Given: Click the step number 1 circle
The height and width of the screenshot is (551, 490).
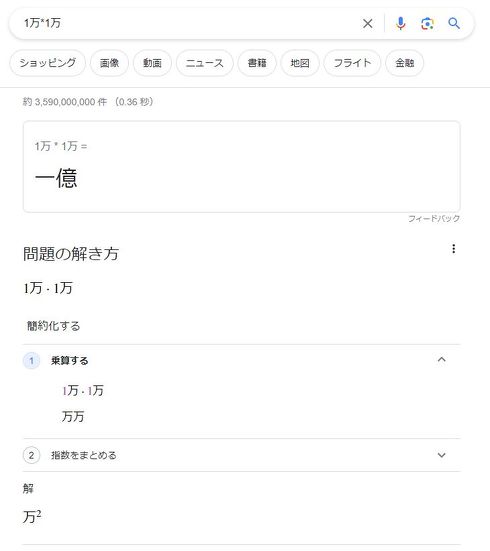Looking at the screenshot, I should click(31, 361).
